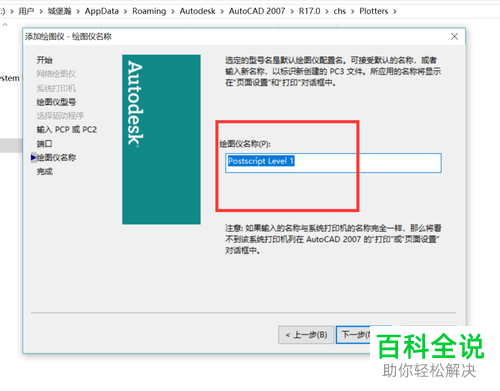Expand chevron between Roaming and Autodesk
The height and width of the screenshot is (391, 500).
tap(173, 12)
